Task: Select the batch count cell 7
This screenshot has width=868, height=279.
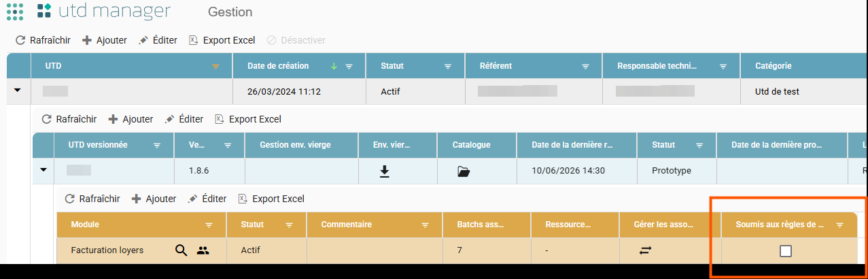Action: (487, 250)
